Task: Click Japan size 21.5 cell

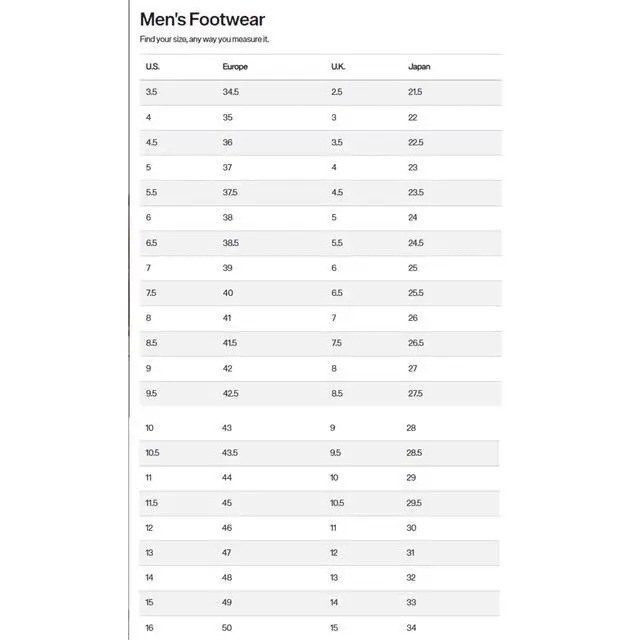Action: (x=415, y=92)
